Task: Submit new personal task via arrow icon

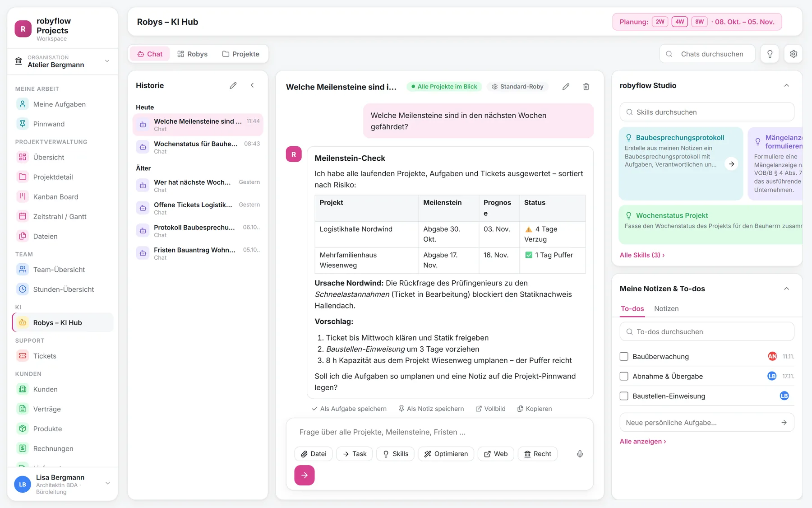Action: (784, 423)
